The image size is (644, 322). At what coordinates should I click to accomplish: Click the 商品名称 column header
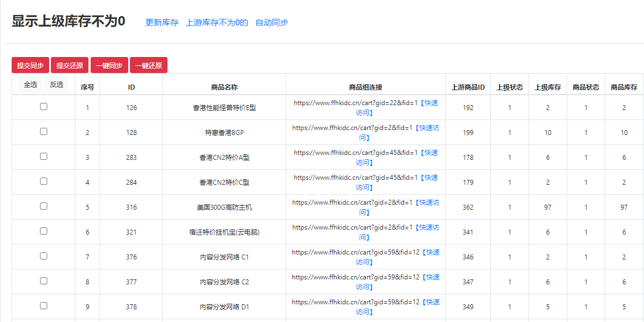pos(224,87)
